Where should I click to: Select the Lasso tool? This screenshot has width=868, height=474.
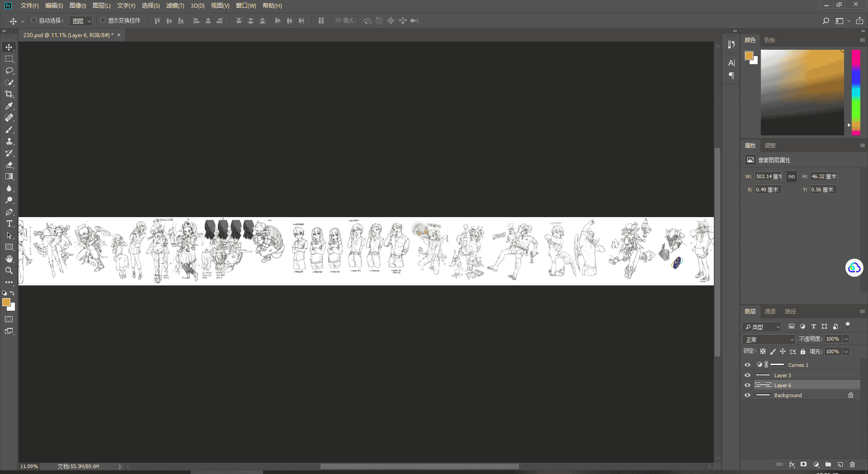click(9, 71)
